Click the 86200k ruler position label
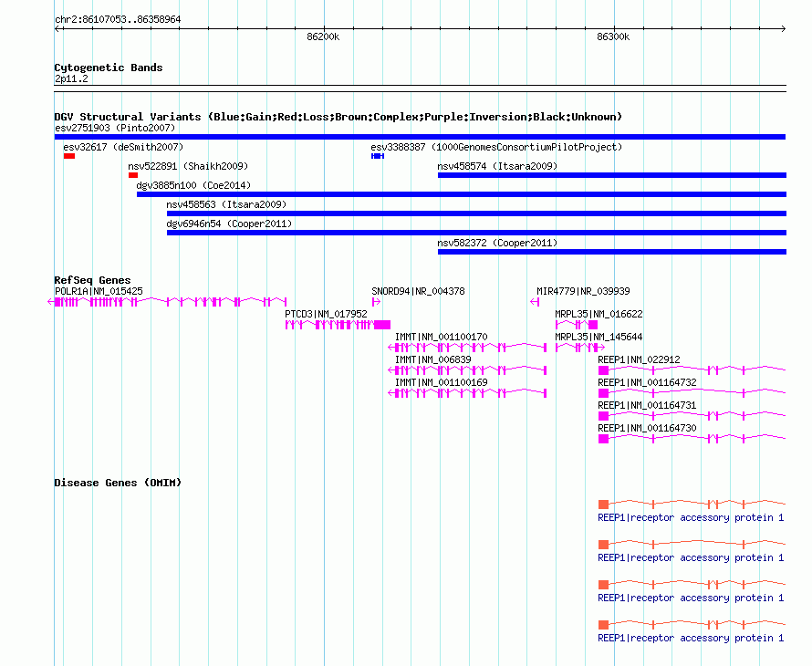812x666 pixels. (323, 36)
